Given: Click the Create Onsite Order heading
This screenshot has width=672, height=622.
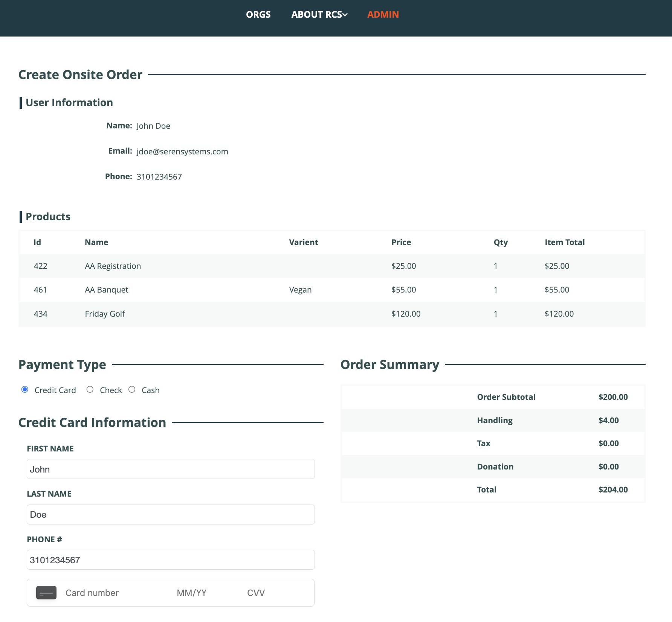Looking at the screenshot, I should (80, 75).
